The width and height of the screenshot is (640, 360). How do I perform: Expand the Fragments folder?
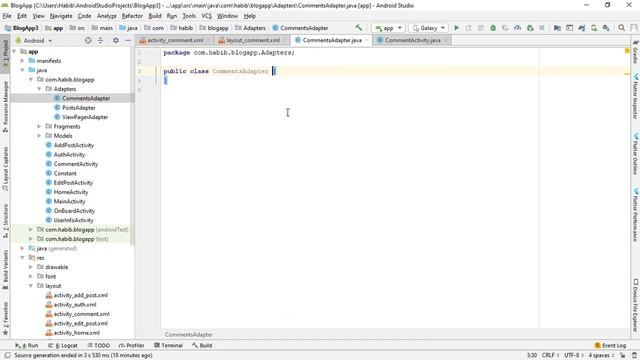(40, 126)
